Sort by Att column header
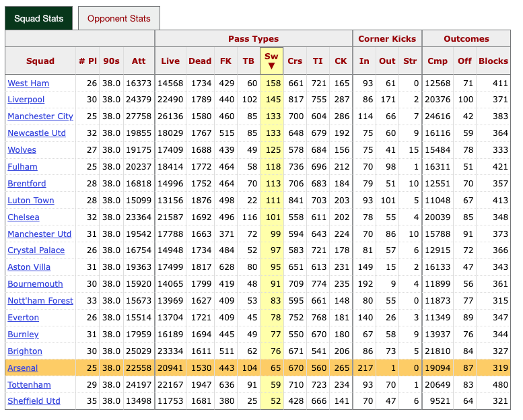 click(x=139, y=61)
